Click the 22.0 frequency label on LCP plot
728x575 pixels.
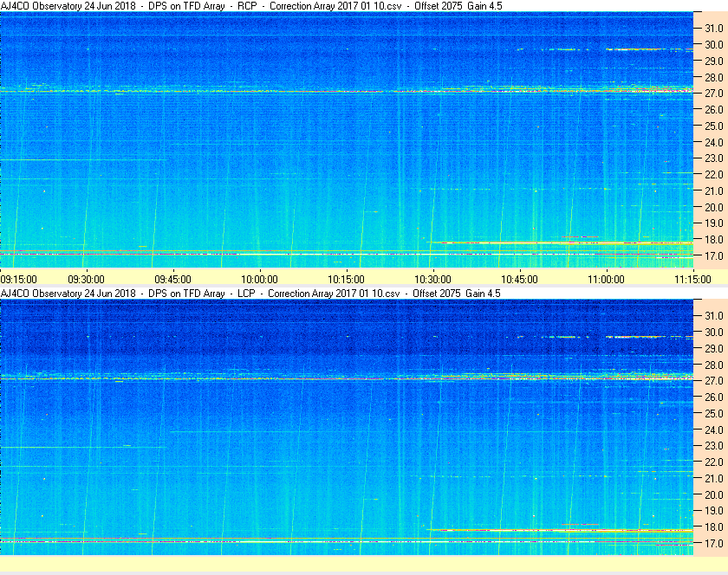click(x=714, y=462)
